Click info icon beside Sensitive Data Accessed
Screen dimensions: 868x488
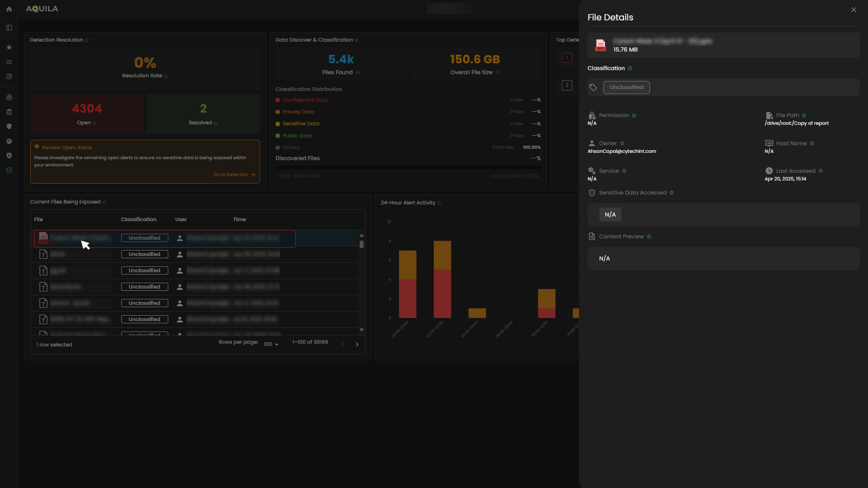tap(672, 193)
